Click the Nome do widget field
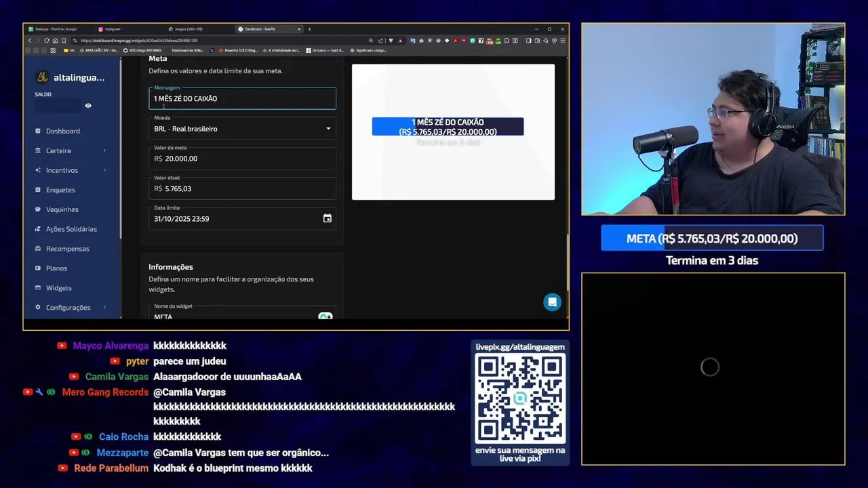This screenshot has width=868, height=488. [242, 313]
